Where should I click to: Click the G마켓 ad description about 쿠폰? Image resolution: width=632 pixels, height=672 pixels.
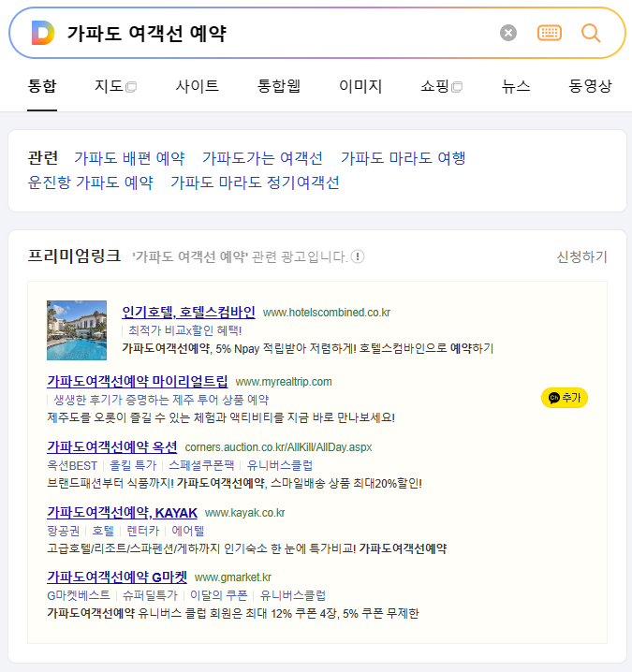(233, 613)
